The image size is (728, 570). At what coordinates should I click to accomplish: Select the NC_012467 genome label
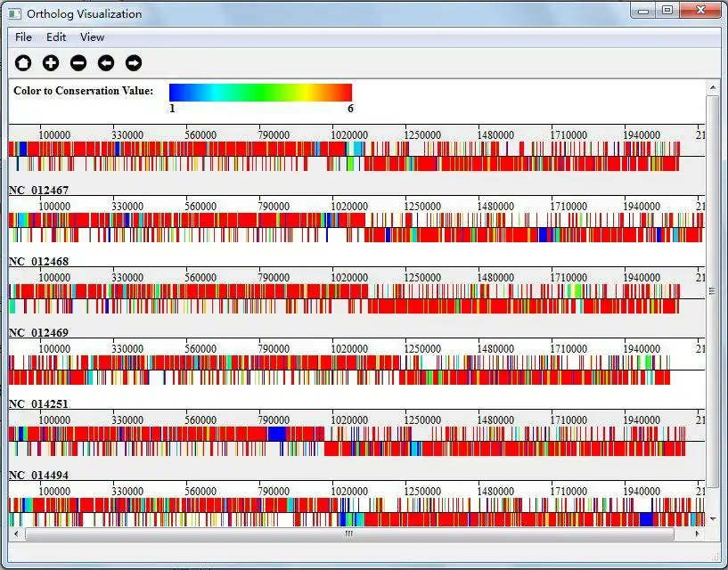(x=38, y=191)
